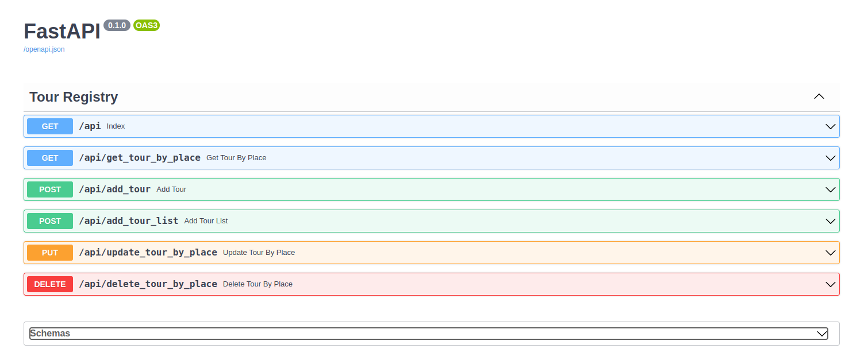Click the 'Add Tour' summary text
The height and width of the screenshot is (364, 868).
[x=171, y=189]
